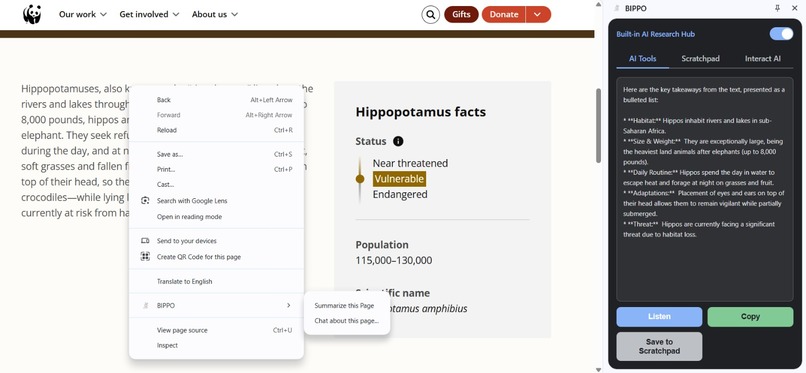Choose Chat about this page...
This screenshot has width=806, height=373.
click(346, 321)
